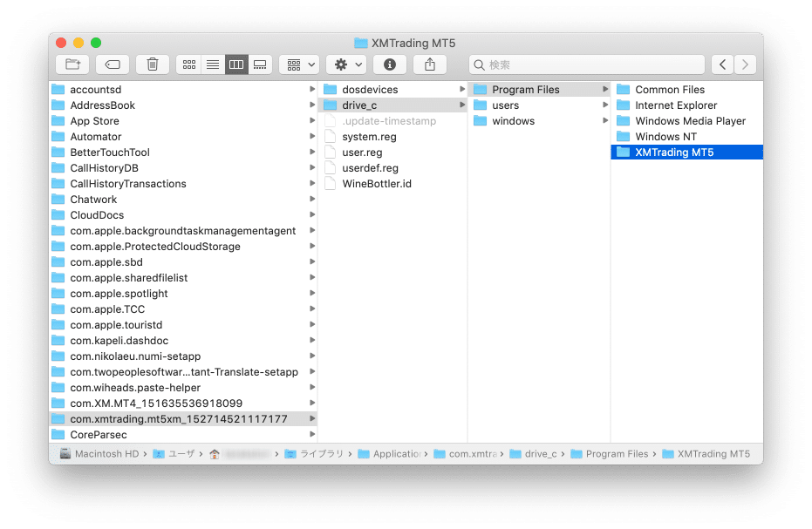Open the group-by arrangement dropdown

(x=299, y=64)
